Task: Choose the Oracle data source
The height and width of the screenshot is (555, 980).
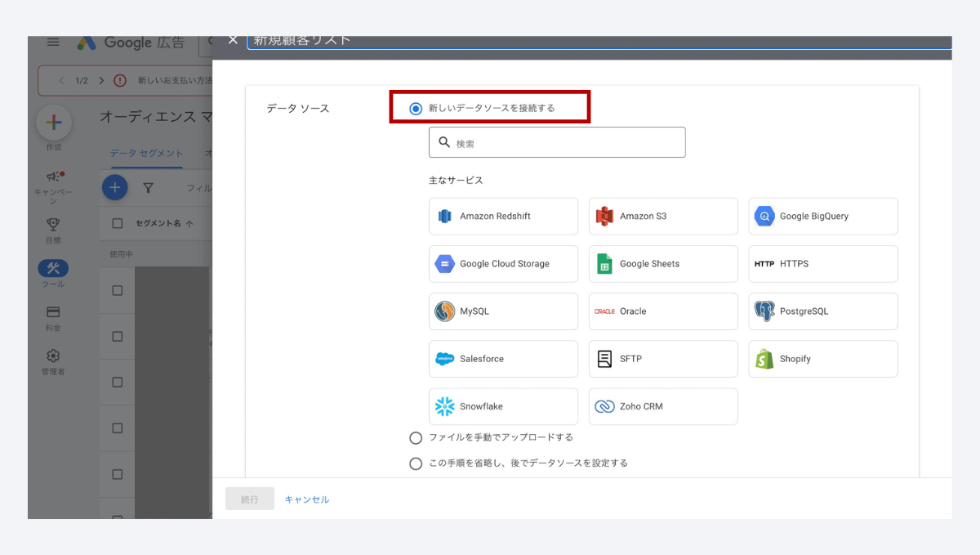Action: click(663, 311)
